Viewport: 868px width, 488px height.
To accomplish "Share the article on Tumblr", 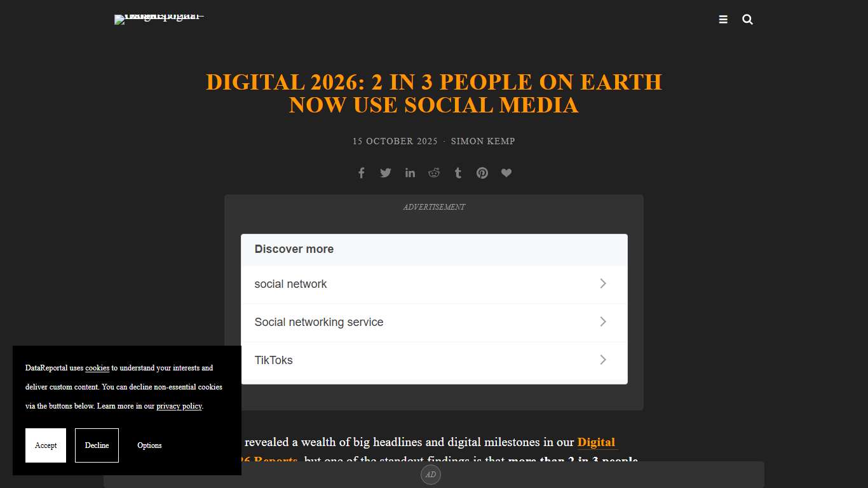I will pos(458,172).
